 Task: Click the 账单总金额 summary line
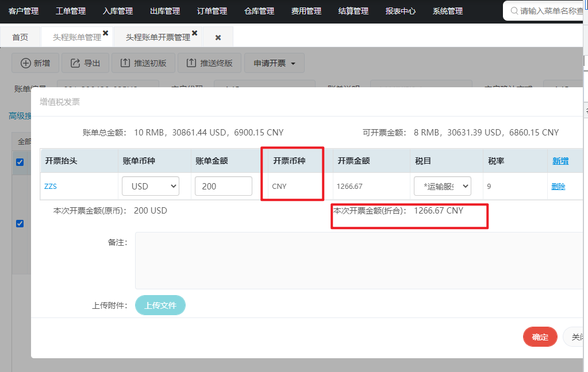coord(183,133)
